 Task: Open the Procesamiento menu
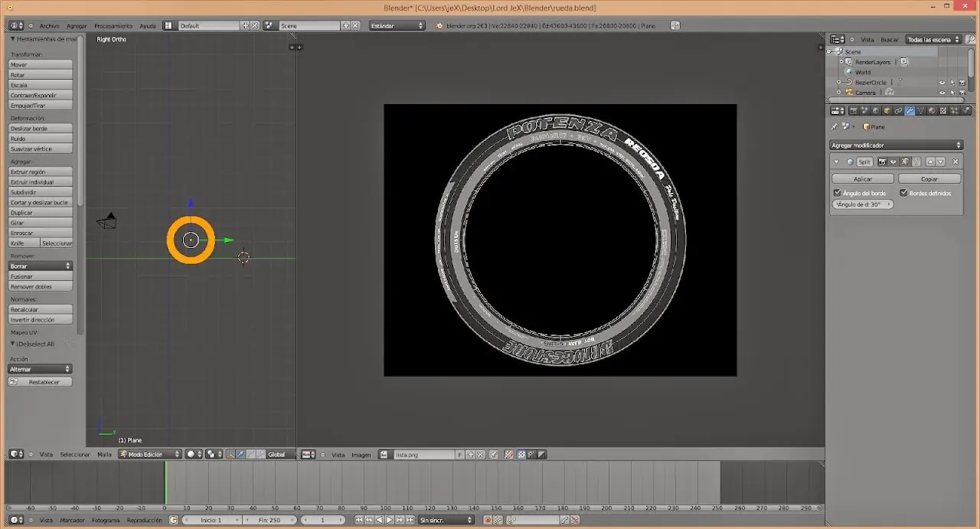click(x=113, y=25)
